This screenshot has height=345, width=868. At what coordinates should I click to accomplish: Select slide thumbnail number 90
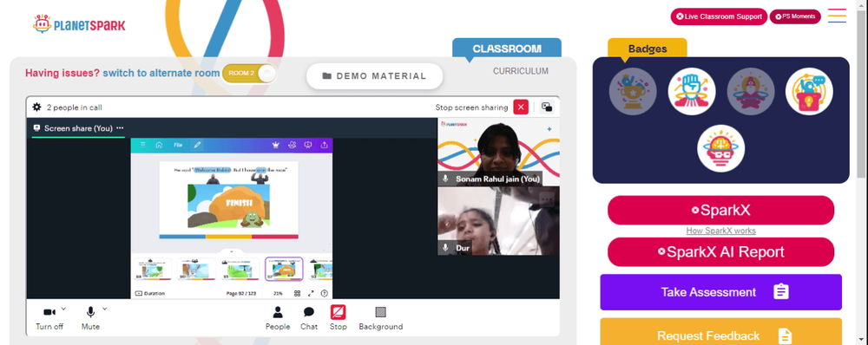(x=196, y=270)
